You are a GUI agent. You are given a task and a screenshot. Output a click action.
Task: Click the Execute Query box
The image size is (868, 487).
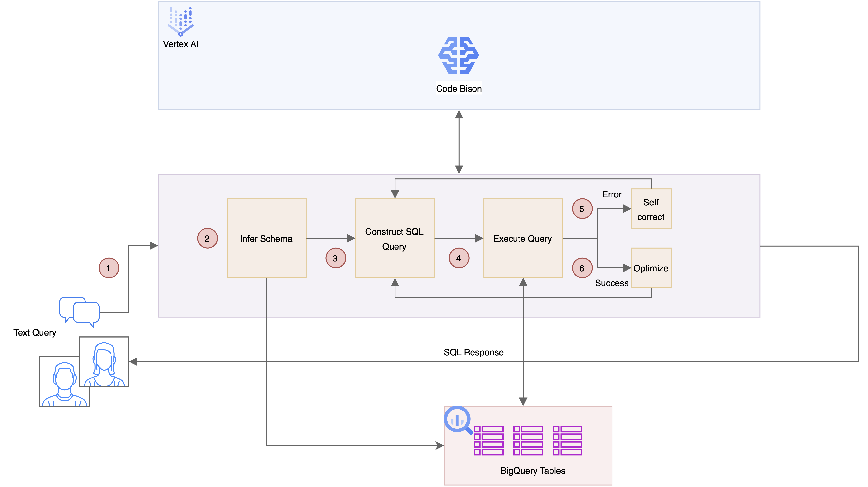[x=523, y=238]
